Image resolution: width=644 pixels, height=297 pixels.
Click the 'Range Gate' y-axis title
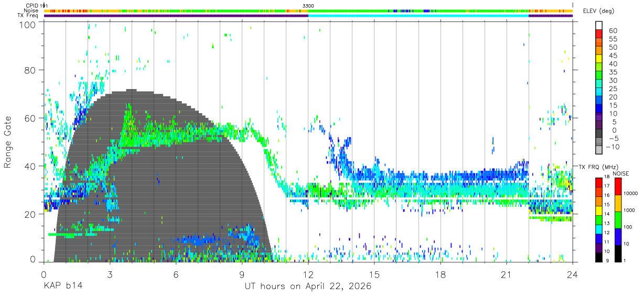(x=8, y=142)
